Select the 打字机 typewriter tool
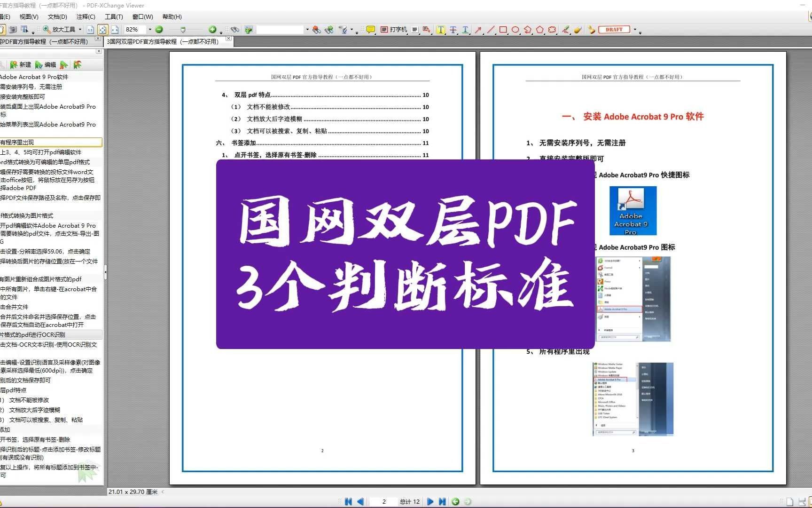 (x=394, y=30)
